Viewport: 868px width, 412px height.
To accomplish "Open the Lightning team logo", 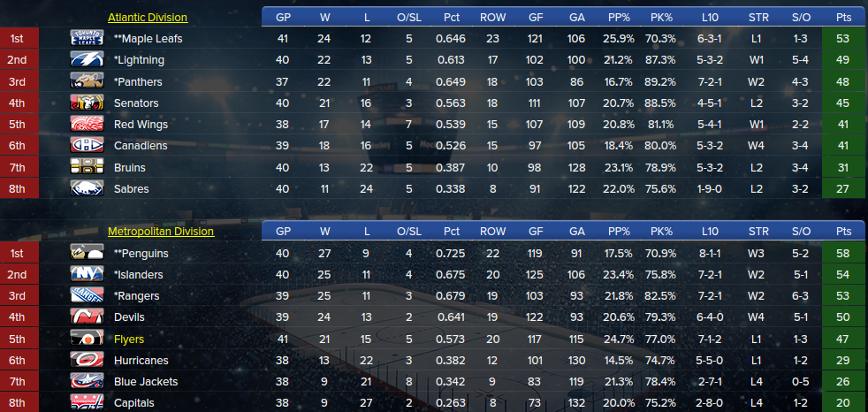I will [x=87, y=60].
